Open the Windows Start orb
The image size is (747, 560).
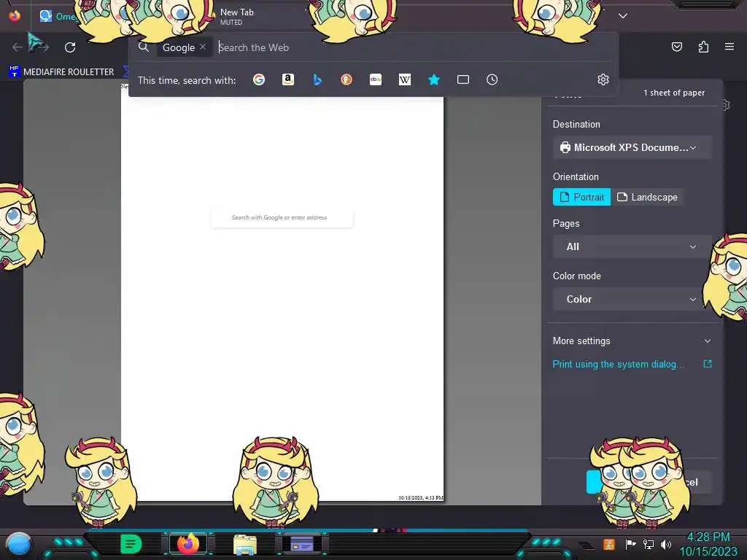[19, 544]
